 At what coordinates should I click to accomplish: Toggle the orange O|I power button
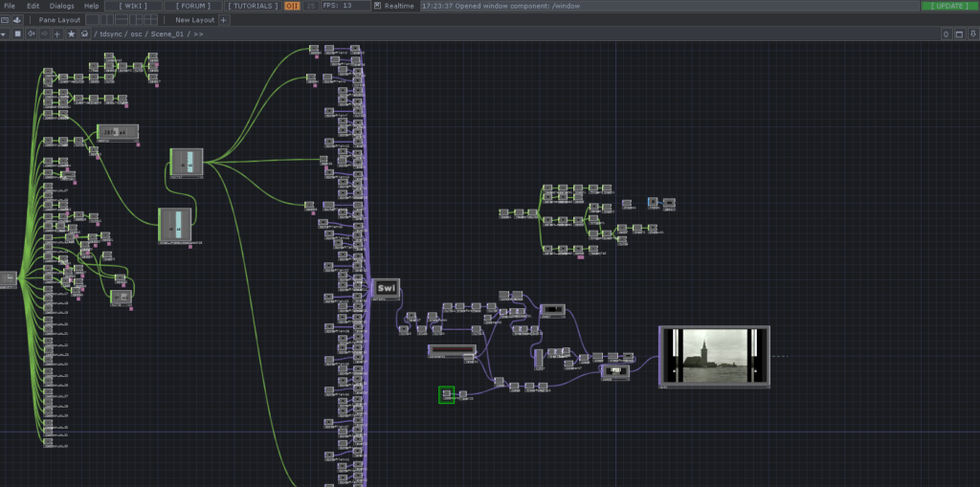pyautogui.click(x=292, y=6)
